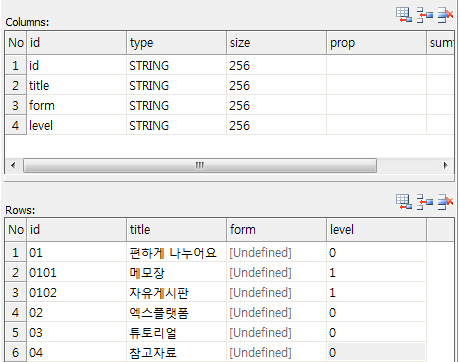Viewport: 460px width, 362px height.
Task: Click the delete column icon above Columns
Action: tap(445, 15)
